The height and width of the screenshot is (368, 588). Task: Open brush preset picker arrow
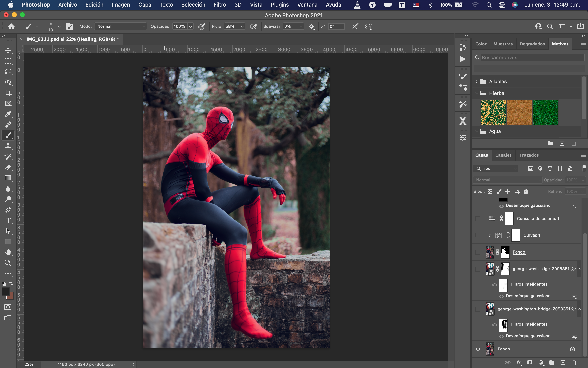(59, 27)
